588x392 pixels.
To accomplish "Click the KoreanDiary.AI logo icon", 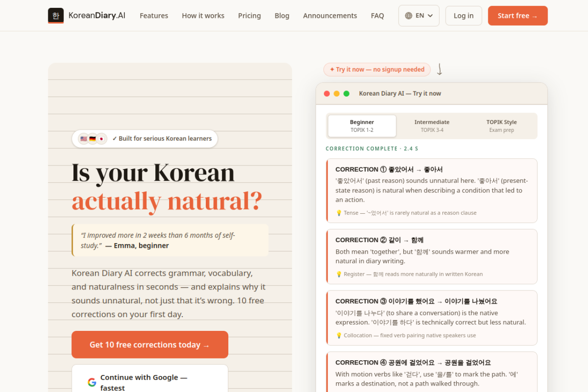I will coord(56,16).
